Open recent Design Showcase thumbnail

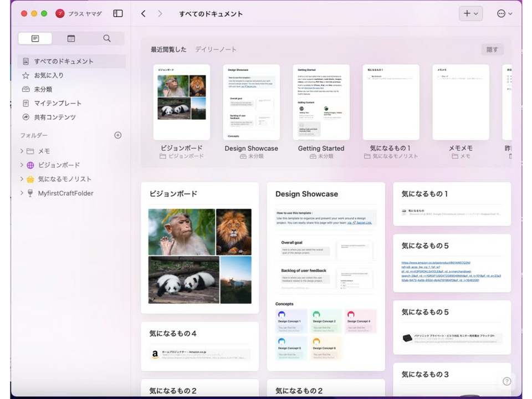point(252,102)
